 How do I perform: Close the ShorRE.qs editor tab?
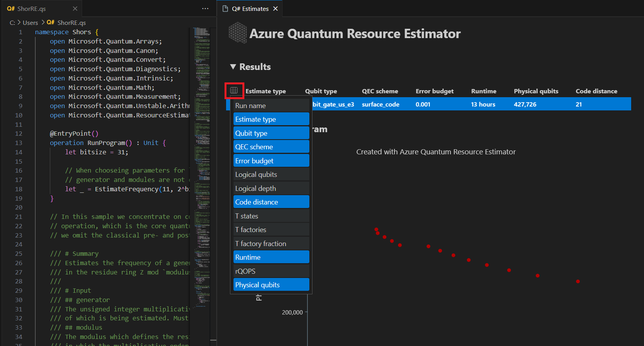pos(75,9)
